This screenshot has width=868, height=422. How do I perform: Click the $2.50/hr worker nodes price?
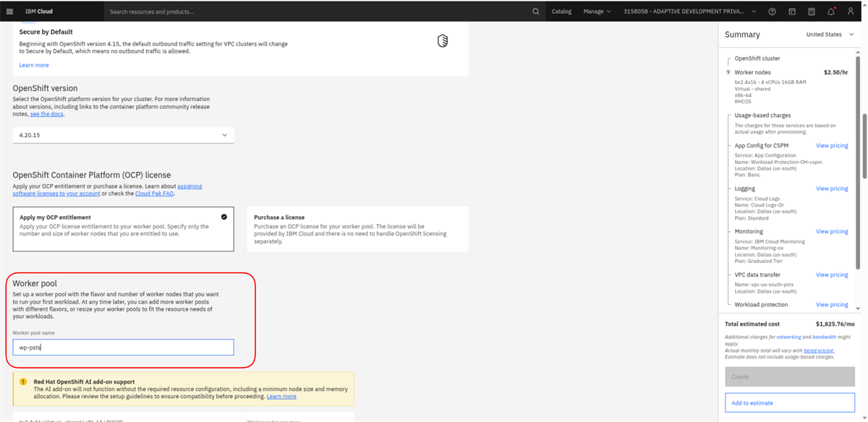coord(835,72)
